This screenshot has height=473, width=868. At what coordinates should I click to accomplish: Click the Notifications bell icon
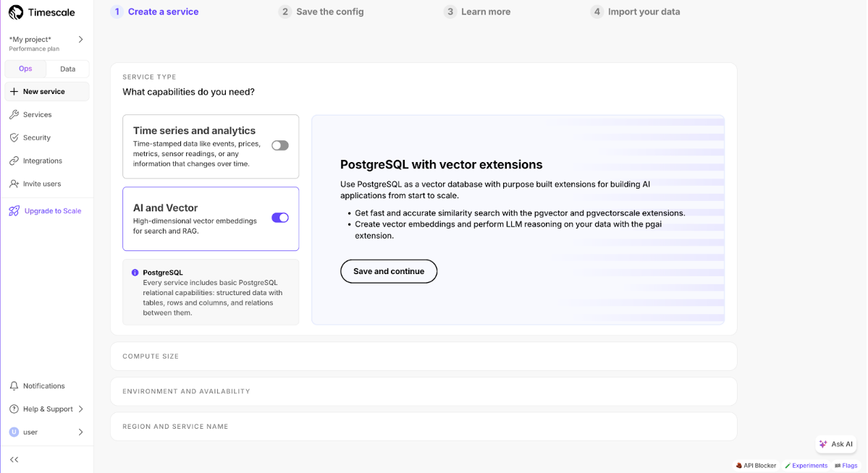point(14,386)
